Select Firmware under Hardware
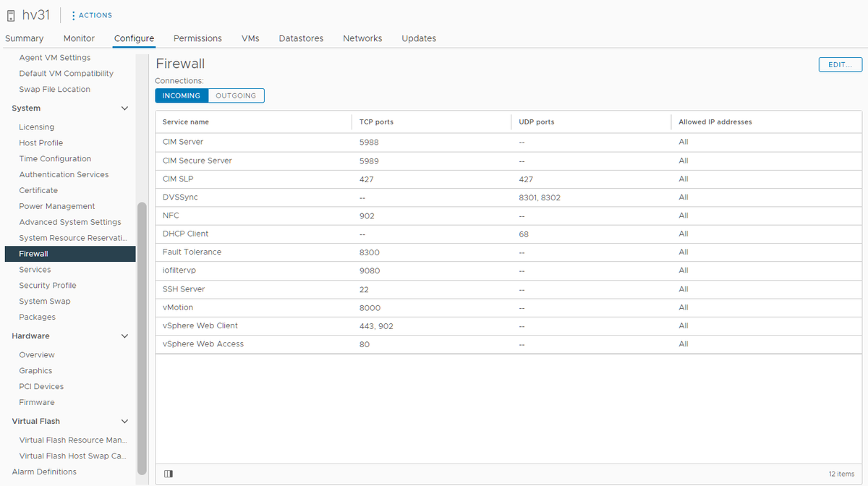868x486 pixels. tap(37, 403)
